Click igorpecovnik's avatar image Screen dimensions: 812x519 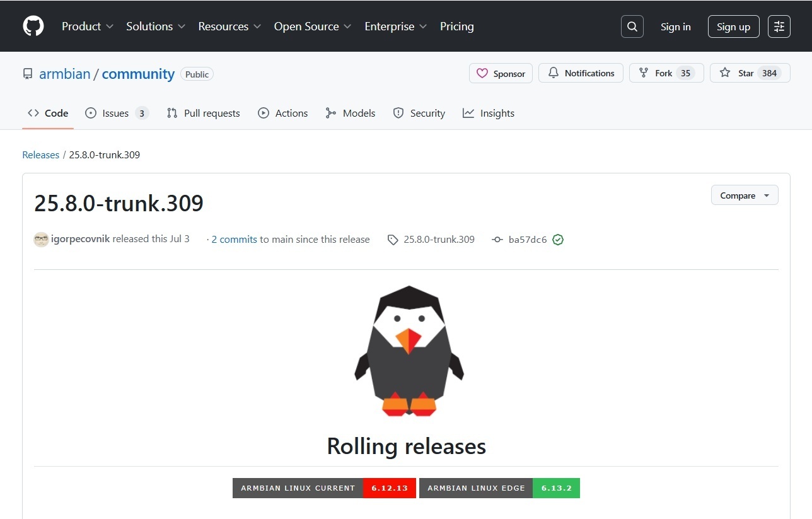click(x=41, y=240)
